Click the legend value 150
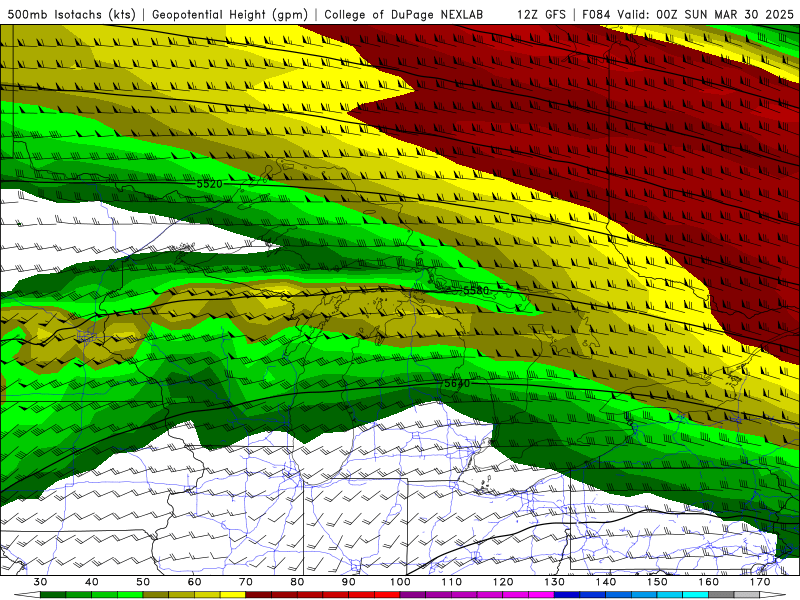Image resolution: width=800 pixels, height=600 pixels. [657, 582]
